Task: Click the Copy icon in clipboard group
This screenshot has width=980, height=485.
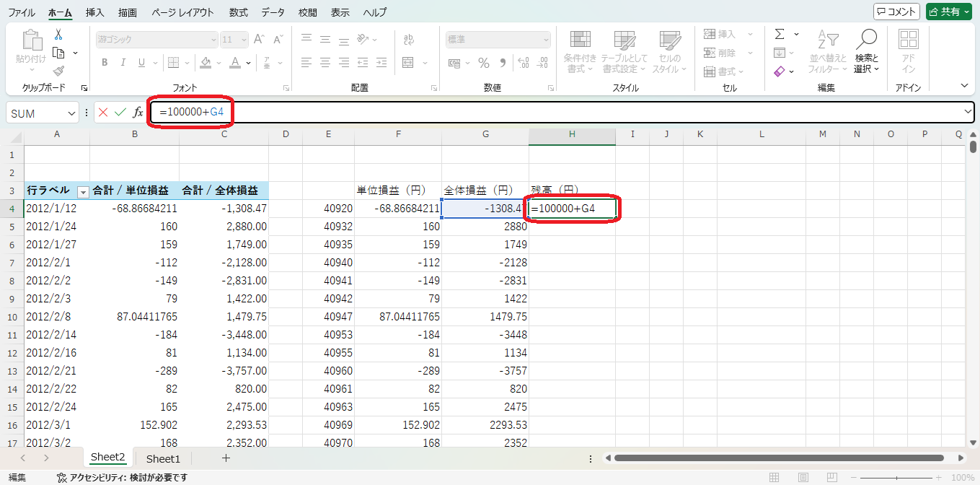Action: click(58, 53)
